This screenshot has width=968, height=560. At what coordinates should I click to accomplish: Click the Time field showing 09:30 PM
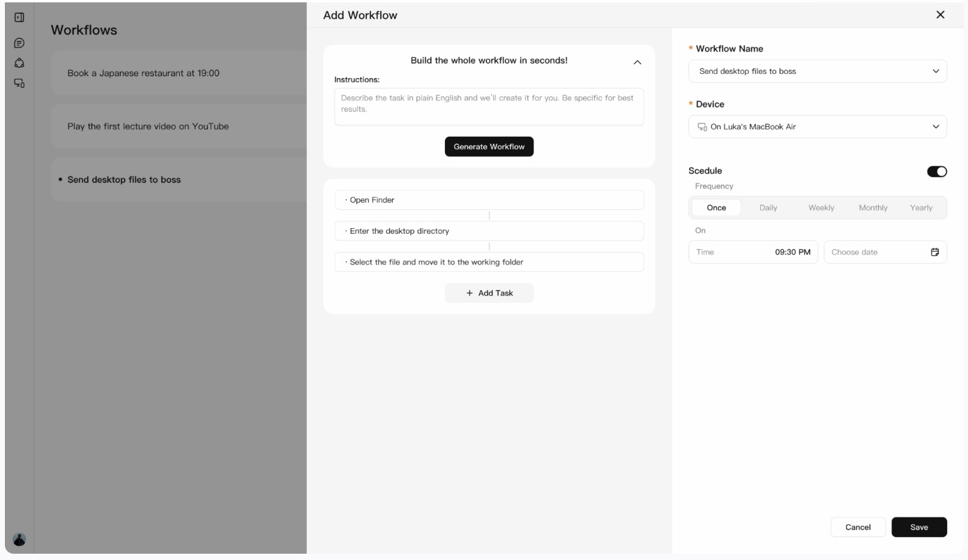coord(753,252)
